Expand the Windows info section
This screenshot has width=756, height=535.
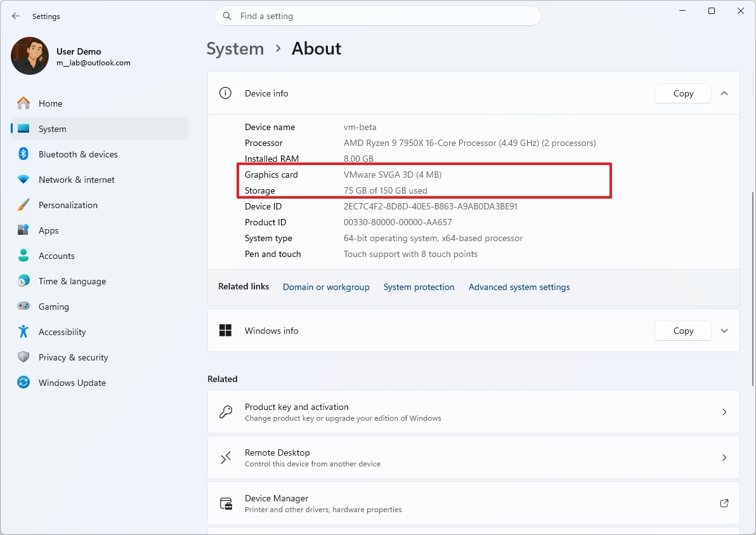[x=724, y=331]
